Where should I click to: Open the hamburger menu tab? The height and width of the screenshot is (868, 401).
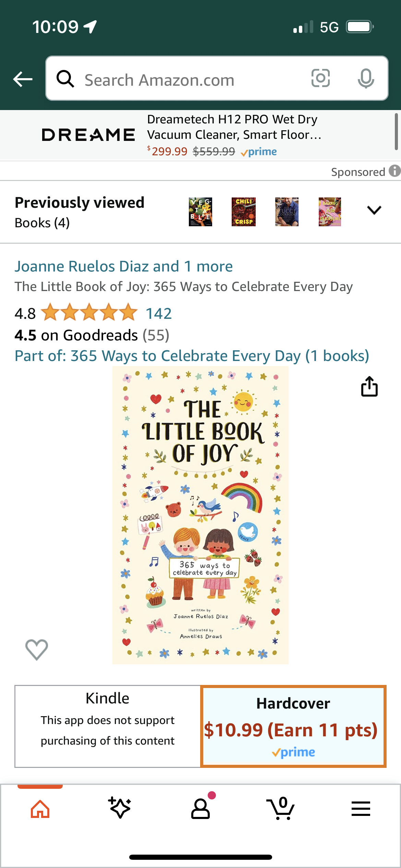click(361, 809)
